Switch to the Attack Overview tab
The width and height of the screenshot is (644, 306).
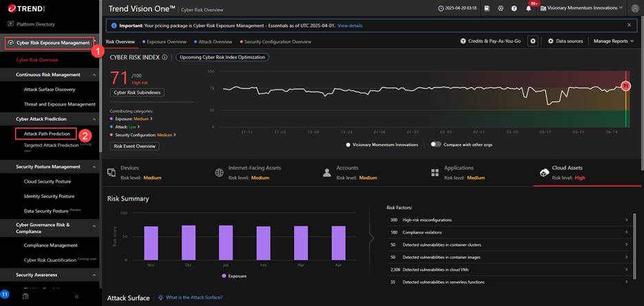tap(215, 41)
